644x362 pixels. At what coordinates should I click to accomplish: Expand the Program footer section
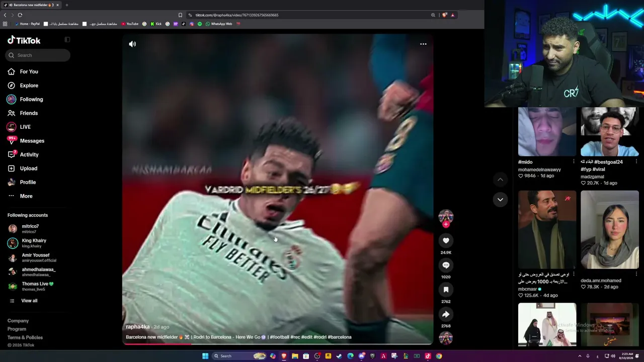pos(17,329)
